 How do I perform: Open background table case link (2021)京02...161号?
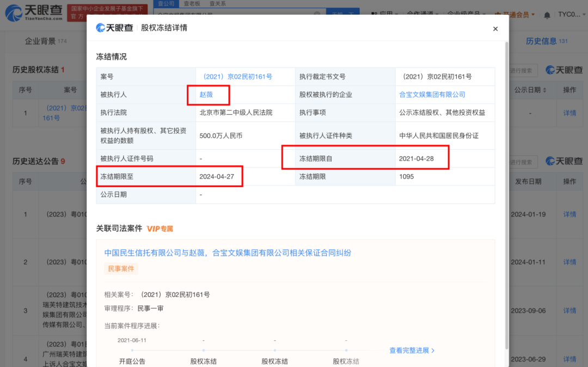pyautogui.click(x=64, y=113)
